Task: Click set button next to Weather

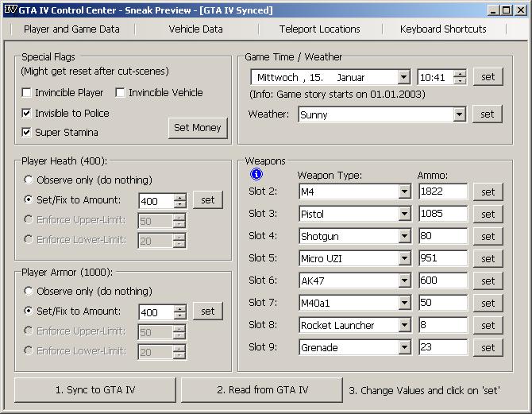Action: (x=488, y=114)
